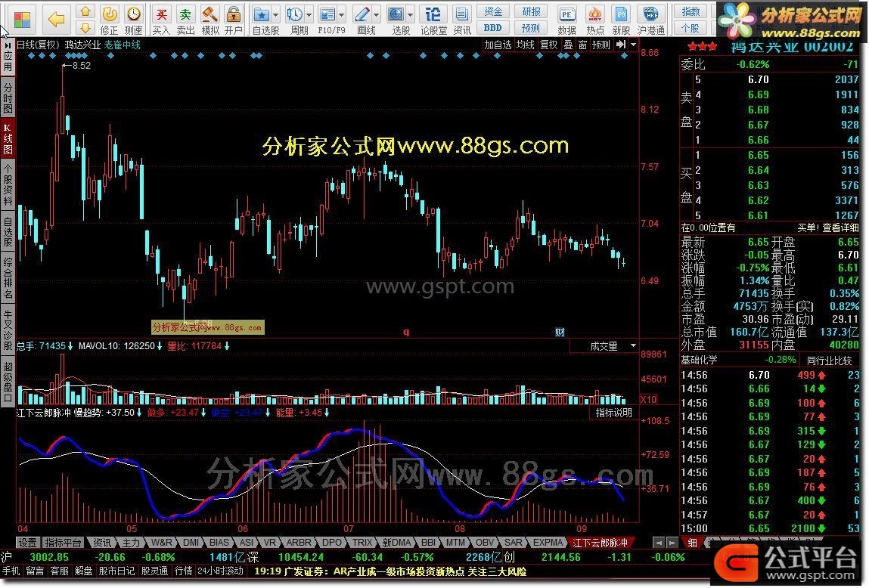This screenshot has height=588, width=869.
Task: Open the 成交量 indicator dropdown
Action: (x=633, y=345)
